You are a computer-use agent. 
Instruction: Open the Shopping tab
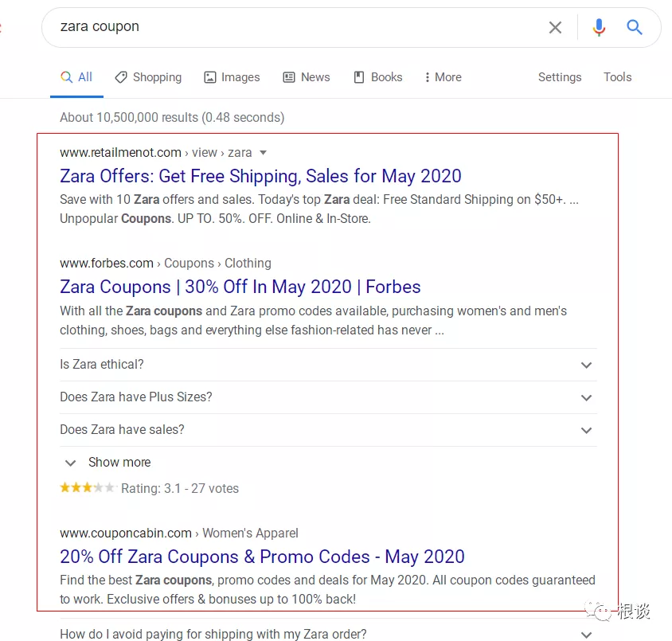(149, 77)
